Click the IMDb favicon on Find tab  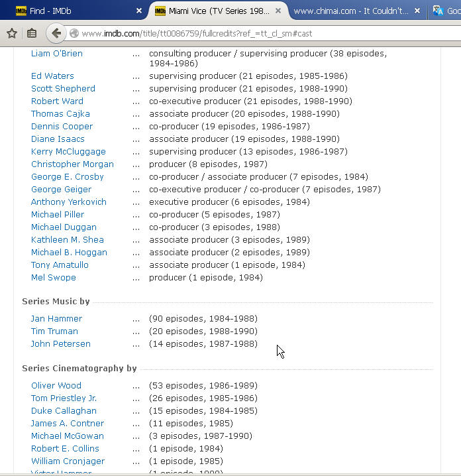(x=21, y=11)
